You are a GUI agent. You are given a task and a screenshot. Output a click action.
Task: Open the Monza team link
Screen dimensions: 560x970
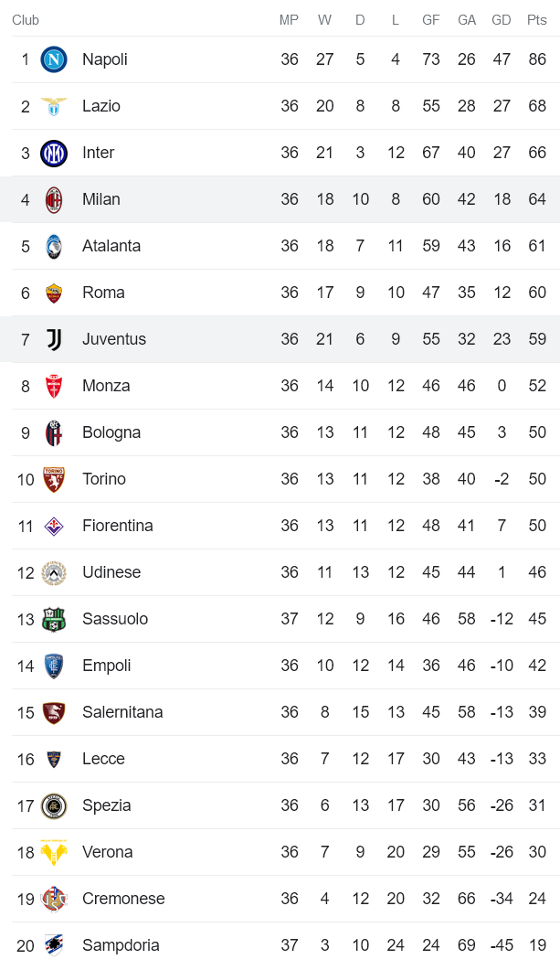(x=106, y=386)
